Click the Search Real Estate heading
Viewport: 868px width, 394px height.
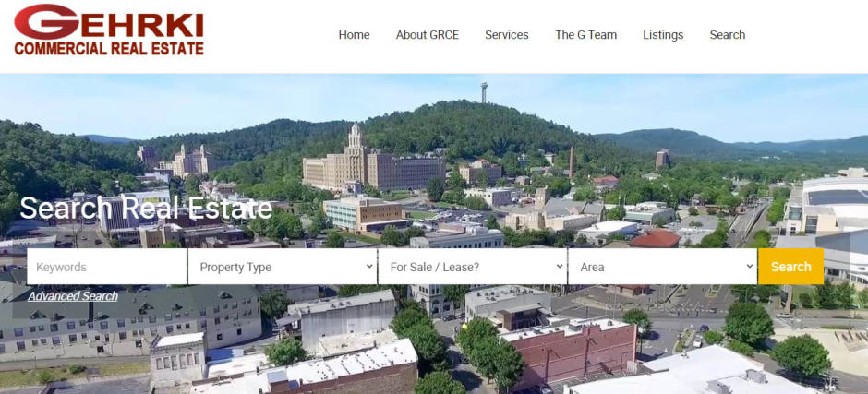tap(146, 208)
